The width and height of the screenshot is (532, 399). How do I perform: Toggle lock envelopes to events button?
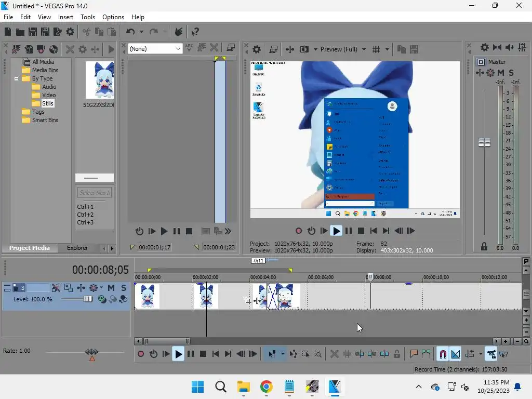(x=491, y=354)
